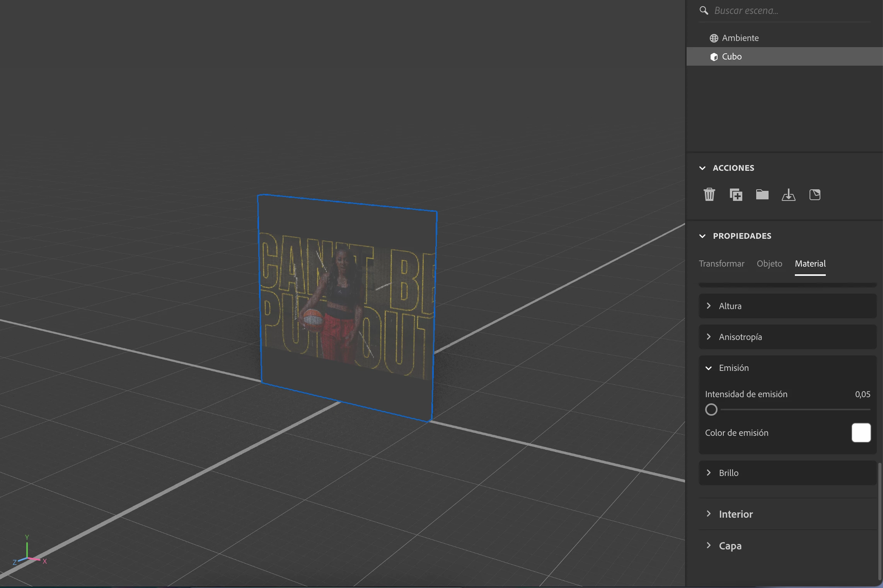Switch to the Objeto tab
This screenshot has width=883, height=588.
coord(769,263)
